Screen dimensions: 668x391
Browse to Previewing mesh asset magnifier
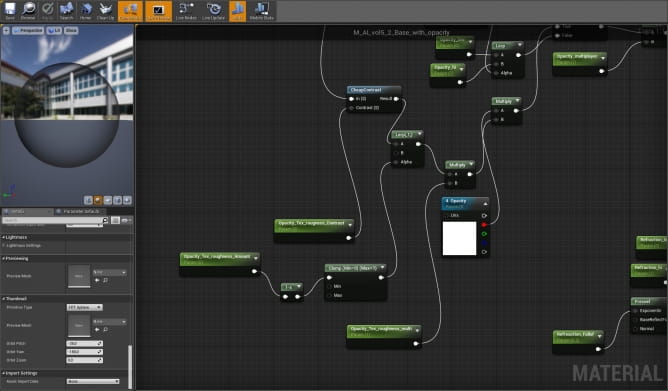pyautogui.click(x=105, y=280)
